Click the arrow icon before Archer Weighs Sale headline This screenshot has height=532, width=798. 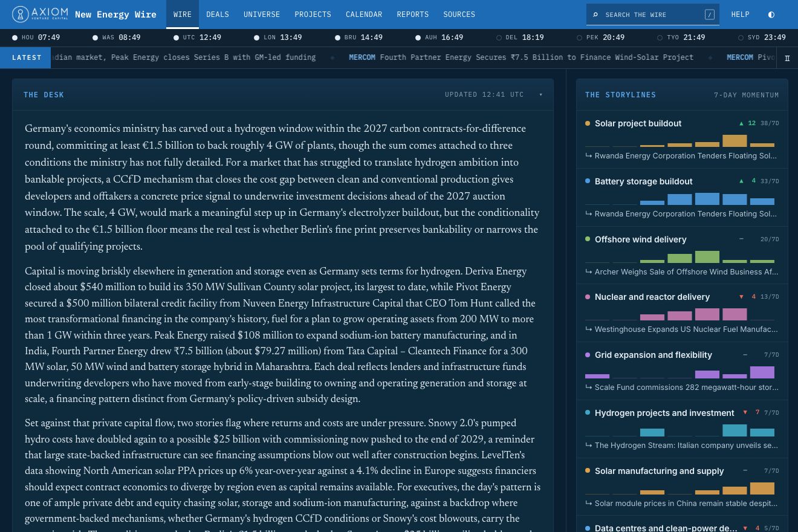(x=588, y=272)
